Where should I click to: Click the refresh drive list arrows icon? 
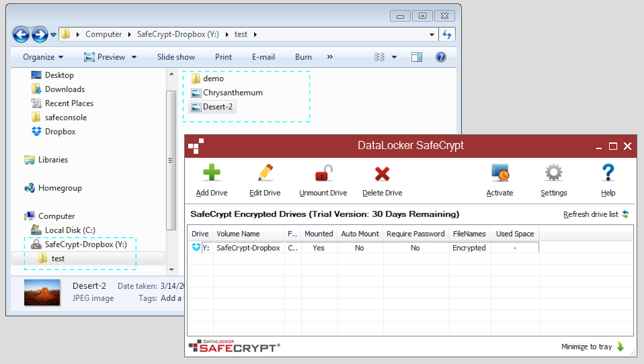(625, 214)
